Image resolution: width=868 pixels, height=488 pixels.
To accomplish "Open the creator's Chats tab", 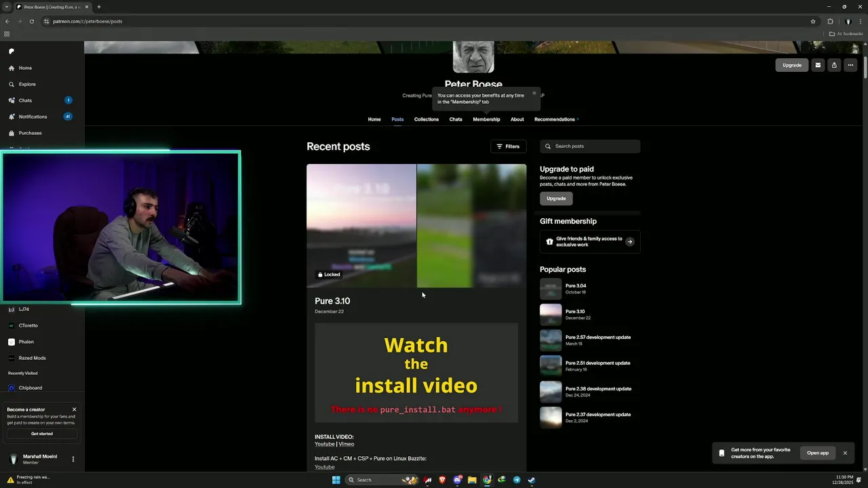I will pos(456,119).
